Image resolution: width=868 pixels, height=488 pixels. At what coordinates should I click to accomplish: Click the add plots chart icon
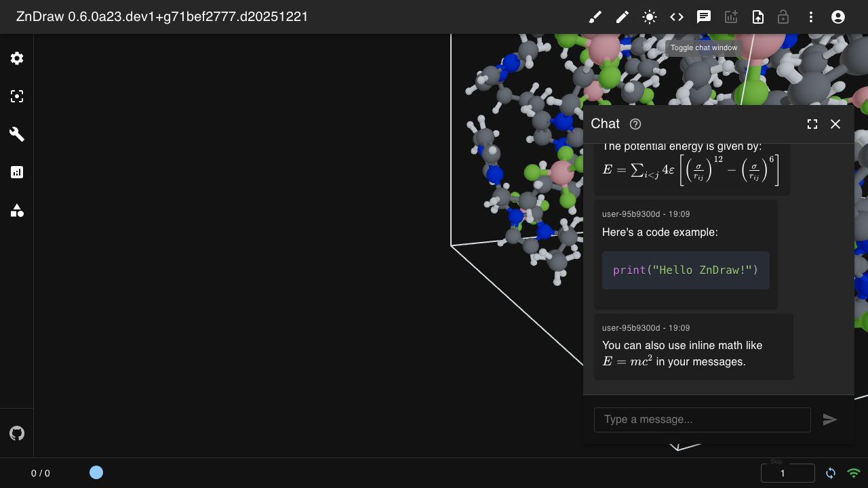pyautogui.click(x=731, y=17)
